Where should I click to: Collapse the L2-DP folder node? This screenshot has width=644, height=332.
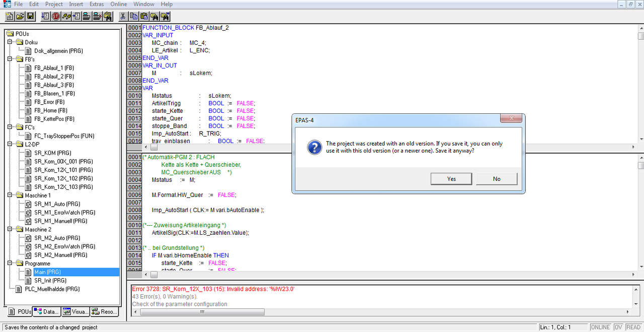tap(10, 144)
